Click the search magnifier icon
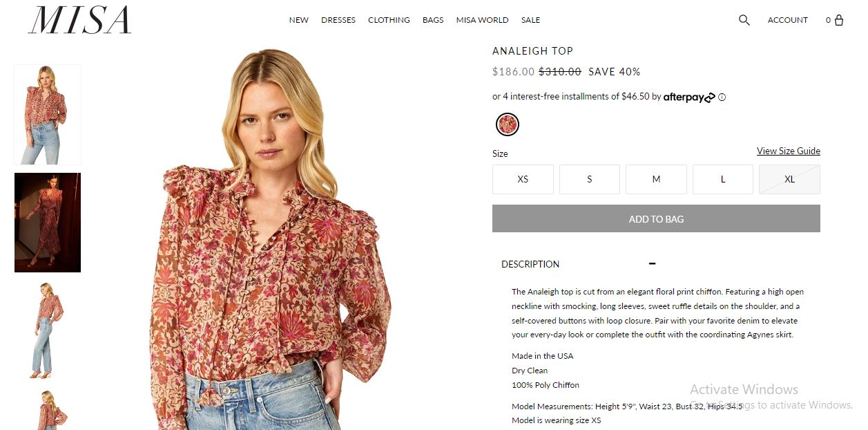This screenshot has width=868, height=430. [744, 20]
